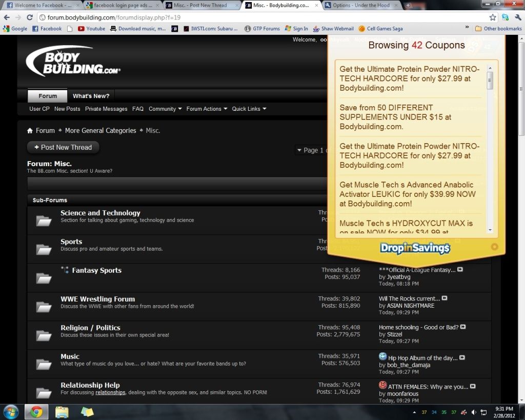Open the Other bookmarks folder
525x420 pixels.
coord(498,29)
